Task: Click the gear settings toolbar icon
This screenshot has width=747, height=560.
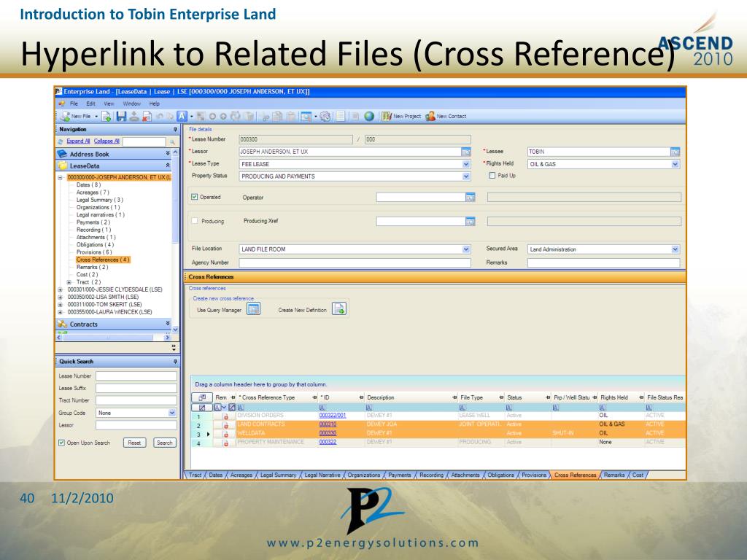Action: [x=325, y=116]
